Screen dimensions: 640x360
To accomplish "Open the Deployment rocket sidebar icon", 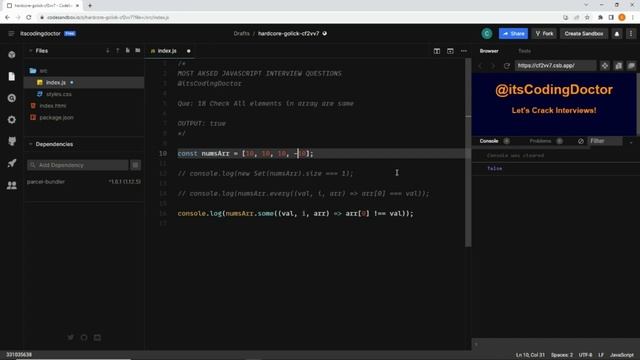I will pos(12,163).
